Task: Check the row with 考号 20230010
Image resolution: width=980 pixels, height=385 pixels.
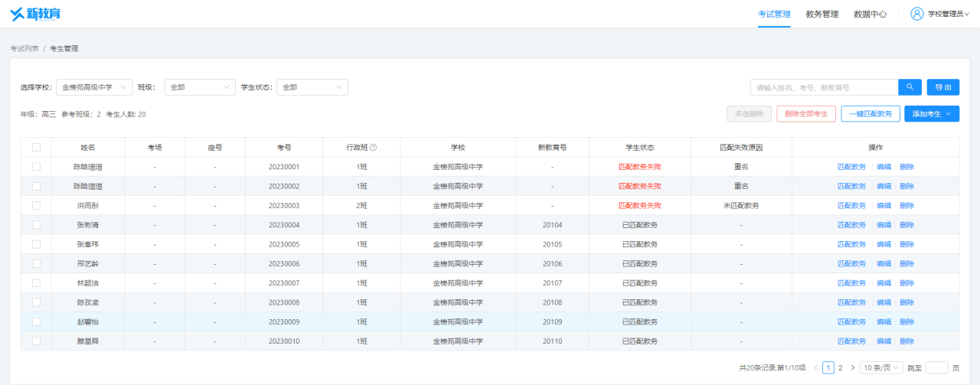Action: tap(36, 341)
